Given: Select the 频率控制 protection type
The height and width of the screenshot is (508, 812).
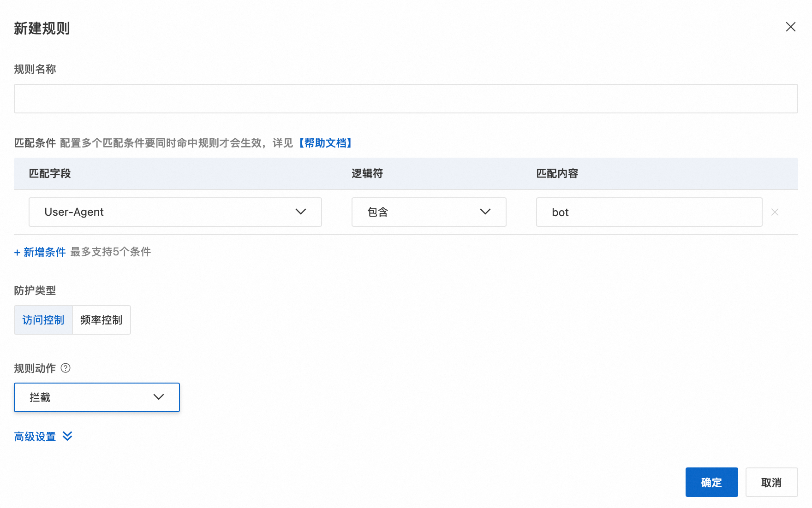Looking at the screenshot, I should [x=101, y=320].
